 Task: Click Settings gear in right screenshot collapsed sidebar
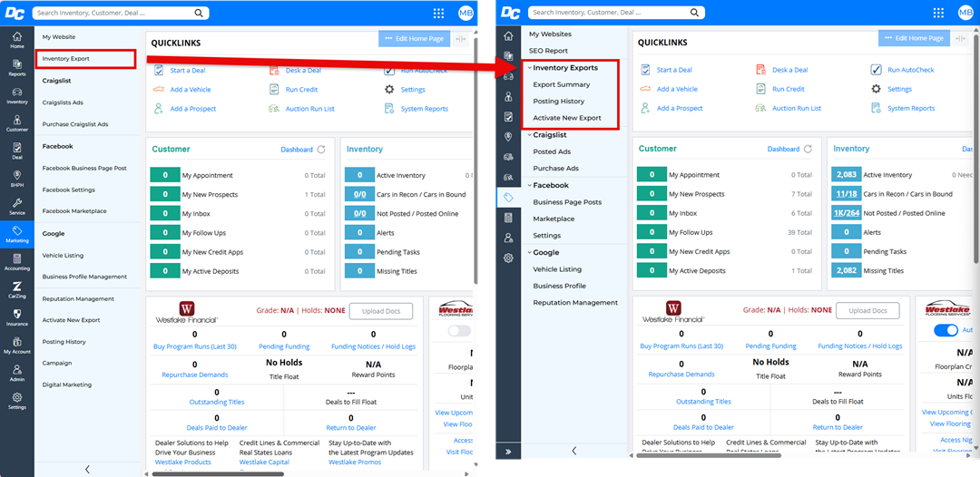pos(508,258)
